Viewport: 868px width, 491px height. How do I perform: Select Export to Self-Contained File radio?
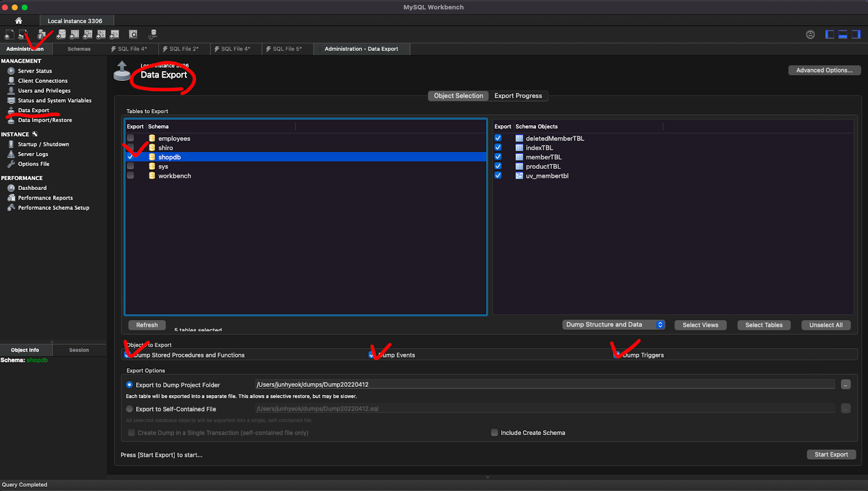point(130,409)
